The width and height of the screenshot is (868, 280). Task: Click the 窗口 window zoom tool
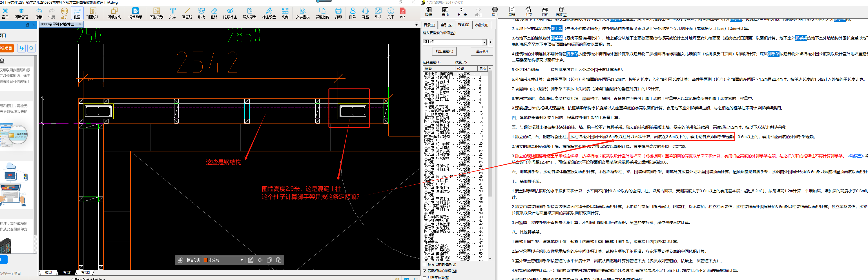5,13
